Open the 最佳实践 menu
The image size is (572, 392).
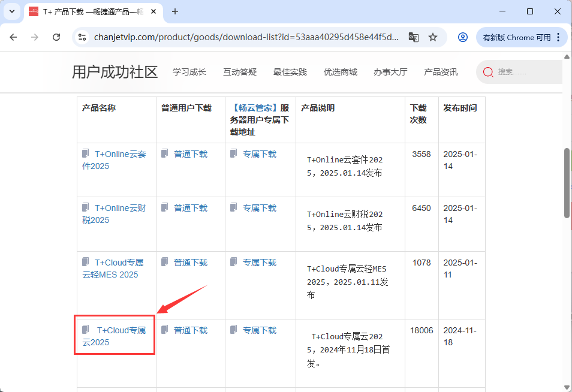click(x=290, y=72)
